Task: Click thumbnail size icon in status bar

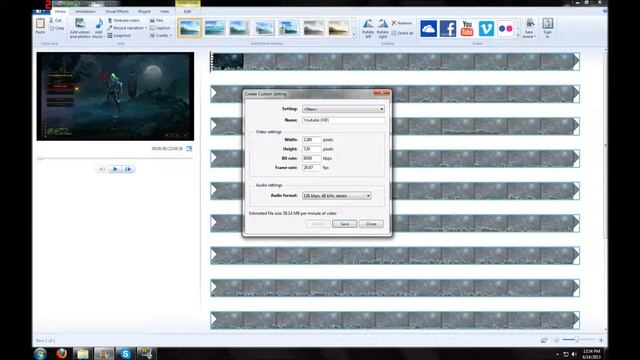Action: coord(544,340)
